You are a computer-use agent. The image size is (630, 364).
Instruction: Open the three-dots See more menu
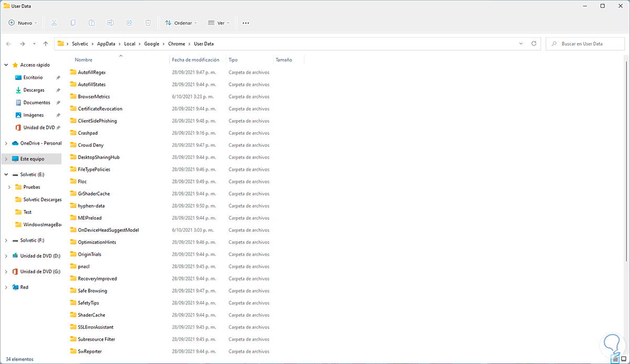(x=246, y=23)
